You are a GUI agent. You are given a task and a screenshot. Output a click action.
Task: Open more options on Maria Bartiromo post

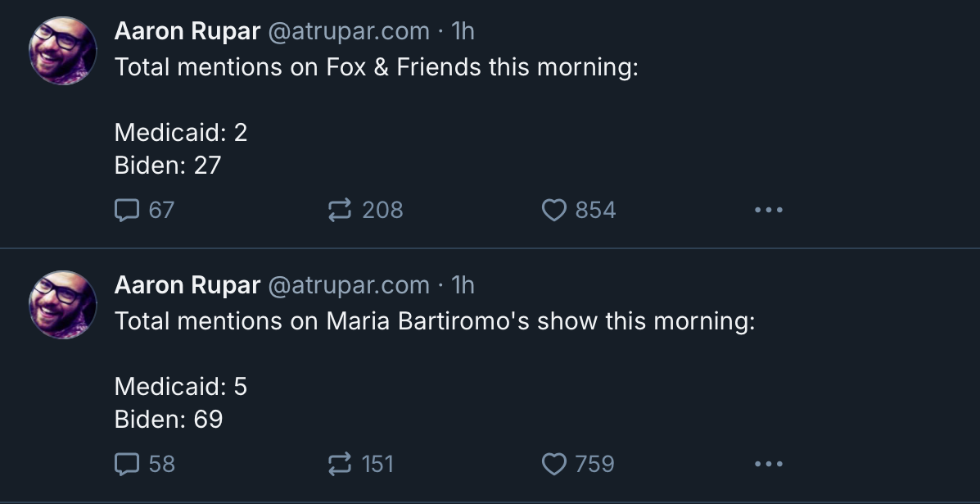769,465
